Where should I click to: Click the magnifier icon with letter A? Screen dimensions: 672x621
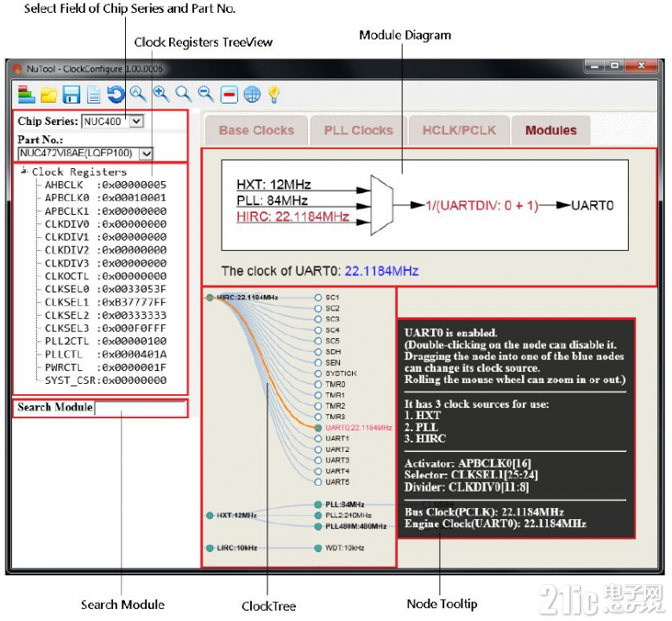pyautogui.click(x=138, y=94)
